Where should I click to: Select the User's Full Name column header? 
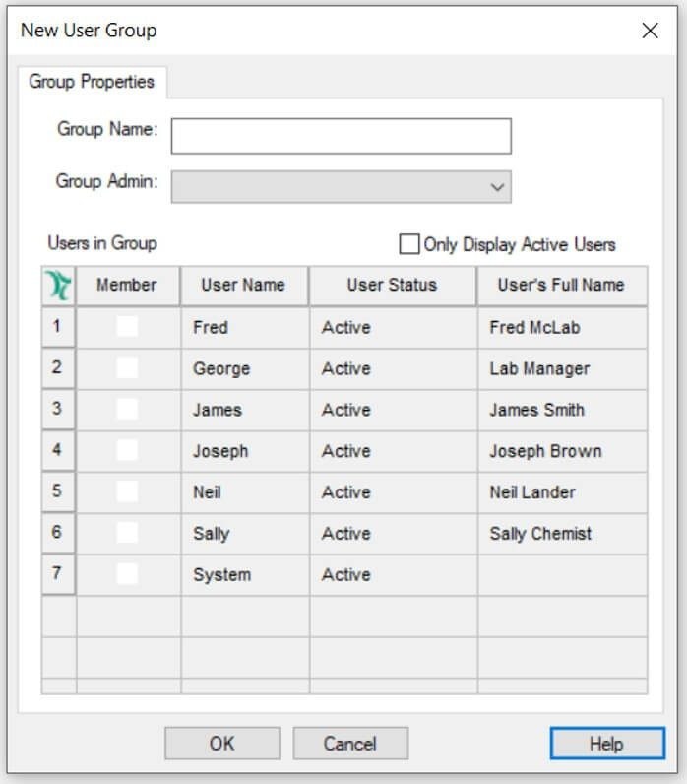pyautogui.click(x=562, y=286)
